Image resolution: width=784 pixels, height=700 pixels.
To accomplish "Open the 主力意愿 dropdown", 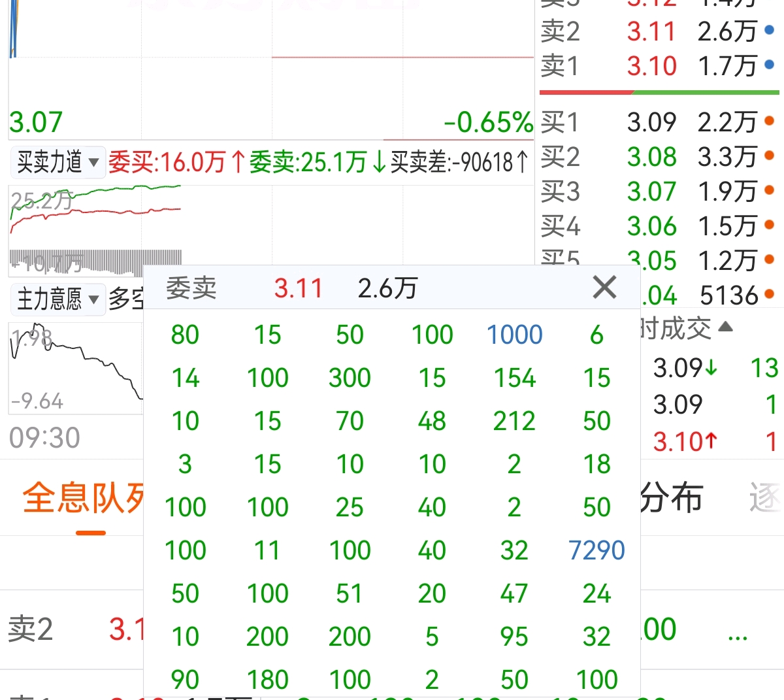I will point(57,299).
